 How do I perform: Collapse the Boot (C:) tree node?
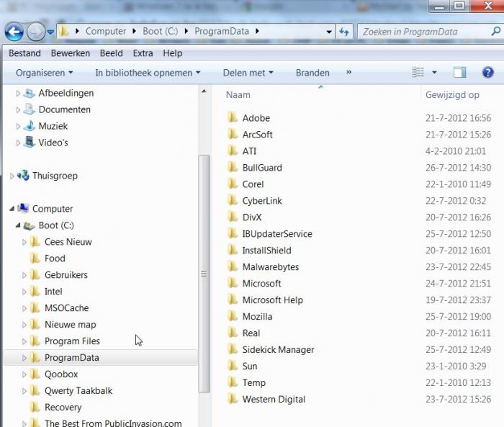pos(18,225)
